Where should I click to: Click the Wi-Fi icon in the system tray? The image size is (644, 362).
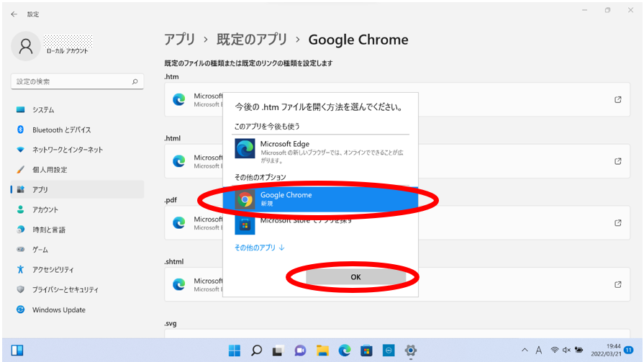click(x=555, y=350)
